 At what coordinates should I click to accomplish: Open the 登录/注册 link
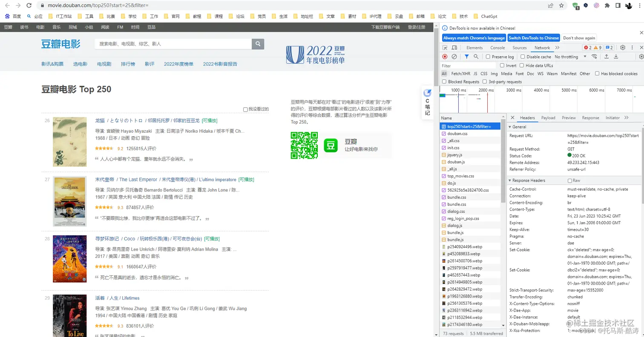click(x=416, y=27)
